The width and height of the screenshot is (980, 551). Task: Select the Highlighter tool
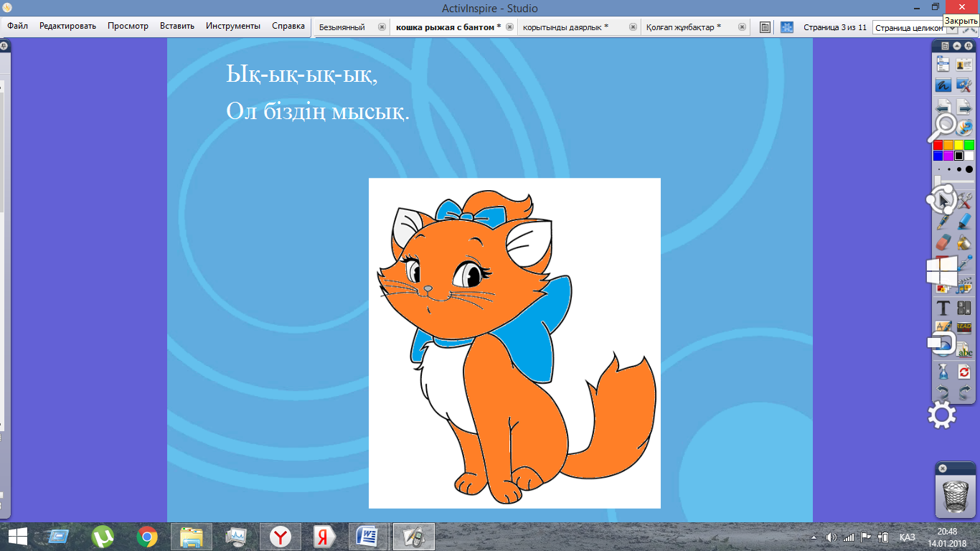click(x=964, y=222)
